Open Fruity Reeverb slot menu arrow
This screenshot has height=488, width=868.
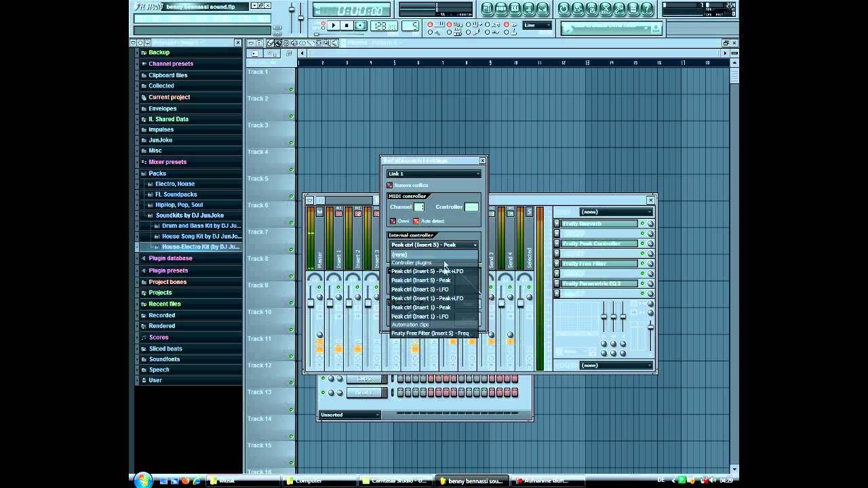pyautogui.click(x=557, y=224)
